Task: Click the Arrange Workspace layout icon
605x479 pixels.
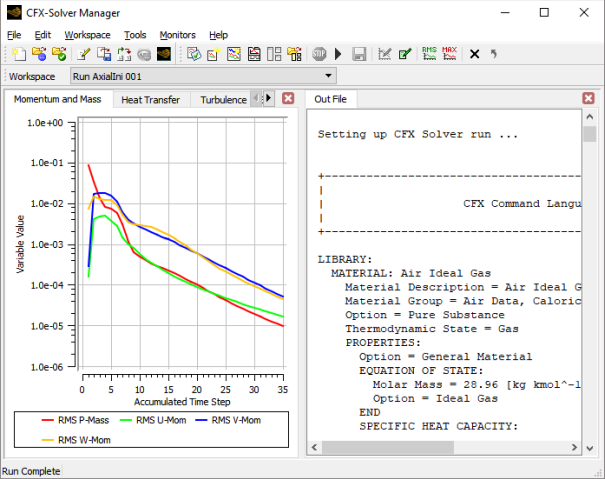Action: pos(274,54)
